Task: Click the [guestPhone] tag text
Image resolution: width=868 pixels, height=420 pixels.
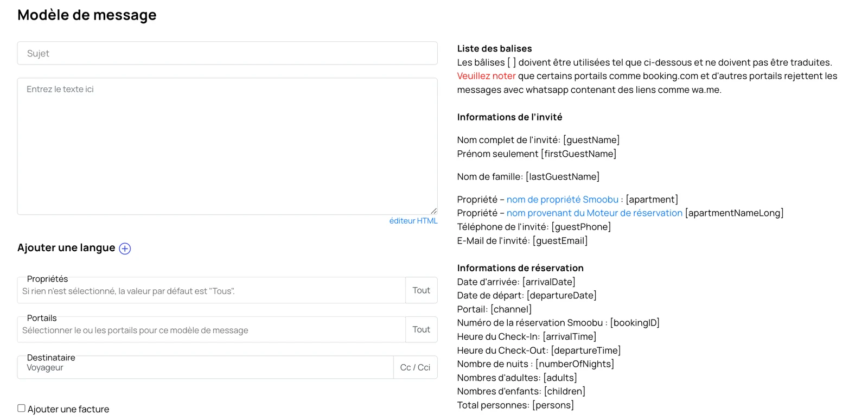Action: pyautogui.click(x=581, y=227)
